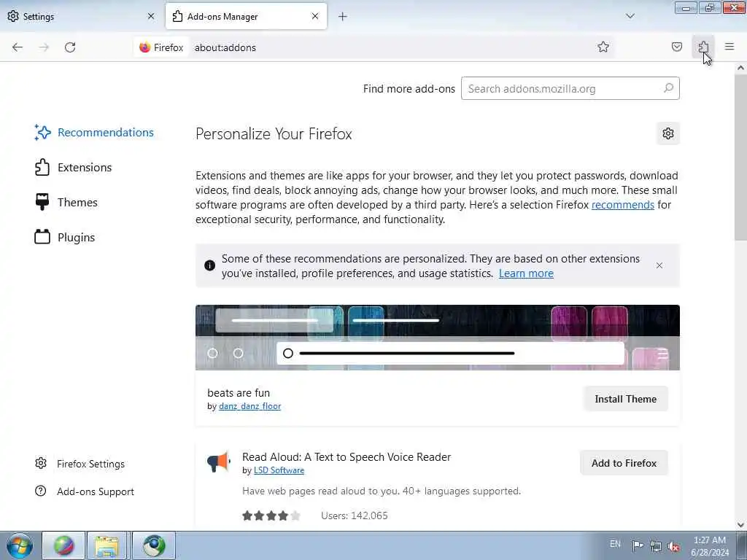Switch to the Settings tab

[81, 16]
